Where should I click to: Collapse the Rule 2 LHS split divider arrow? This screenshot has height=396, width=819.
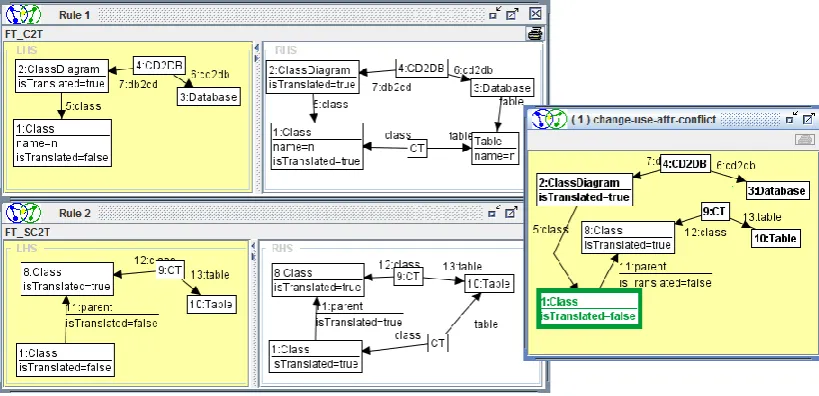(254, 247)
